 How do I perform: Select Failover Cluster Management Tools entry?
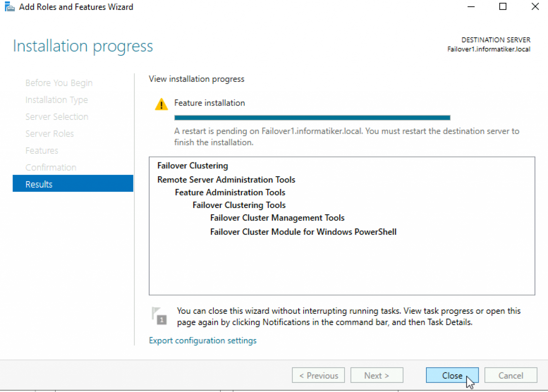coord(277,218)
